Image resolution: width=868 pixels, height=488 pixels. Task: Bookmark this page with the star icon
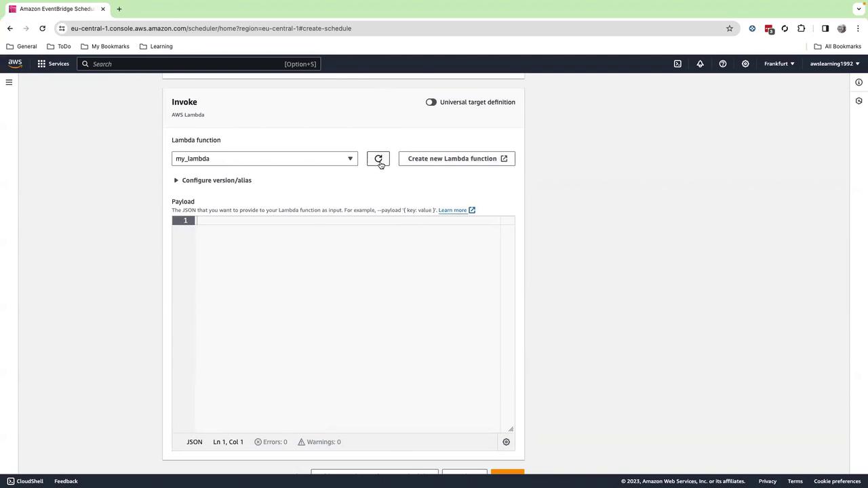click(x=730, y=28)
